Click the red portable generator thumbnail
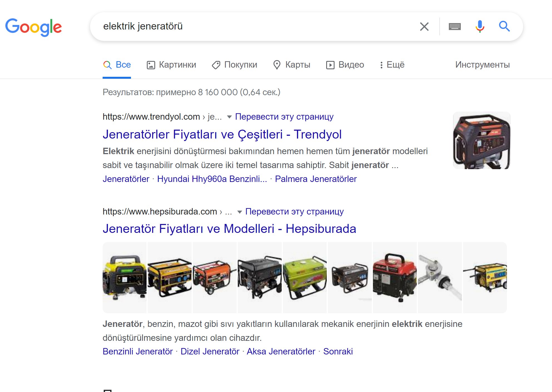 tap(395, 277)
